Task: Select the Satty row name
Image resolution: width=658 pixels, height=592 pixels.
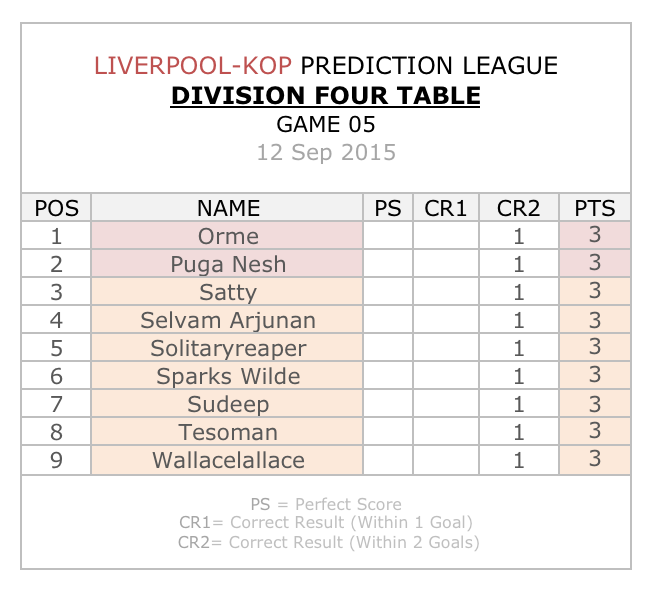Action: 227,292
